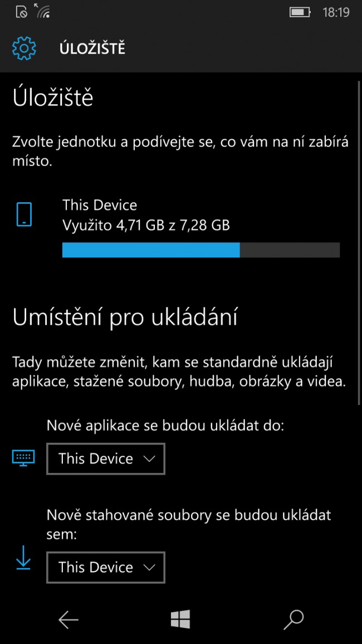This screenshot has height=644, width=362.
Task: Click the download arrow icon for new files
Action: click(x=23, y=558)
